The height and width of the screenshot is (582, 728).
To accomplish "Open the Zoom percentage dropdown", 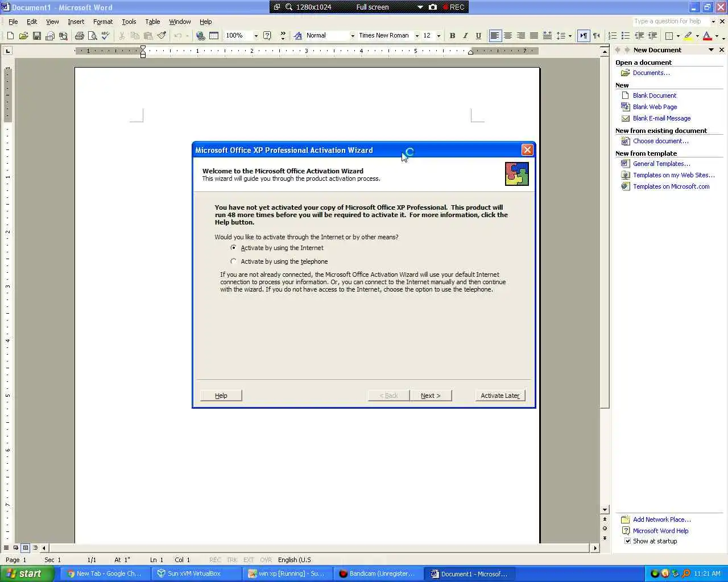I will 256,35.
